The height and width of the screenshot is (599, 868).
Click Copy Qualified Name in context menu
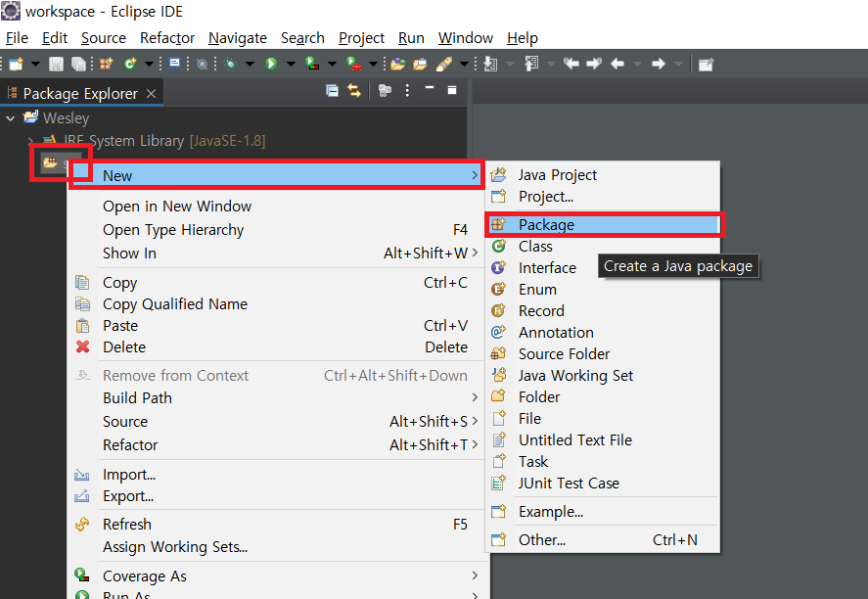click(277, 304)
